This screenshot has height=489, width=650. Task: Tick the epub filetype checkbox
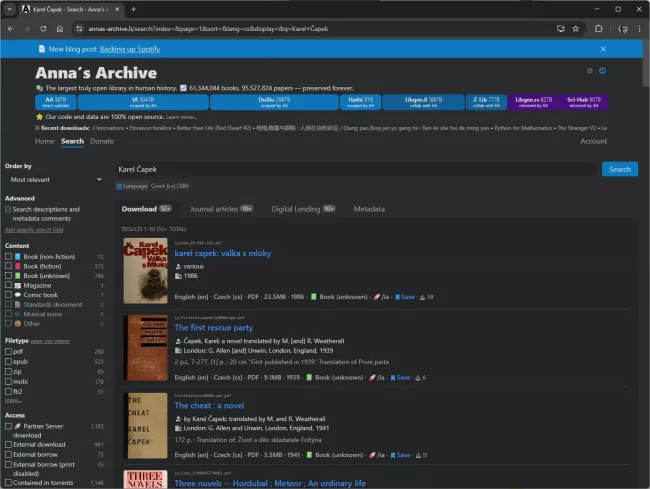click(9, 362)
